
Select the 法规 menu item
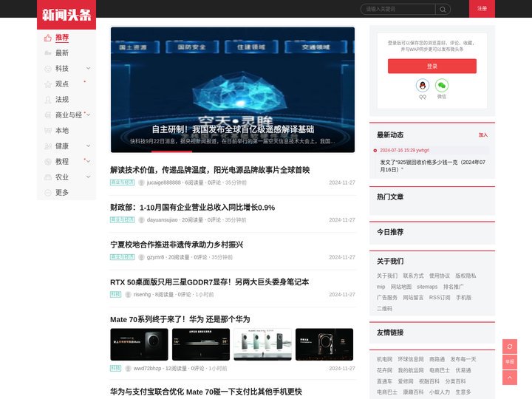(x=62, y=100)
